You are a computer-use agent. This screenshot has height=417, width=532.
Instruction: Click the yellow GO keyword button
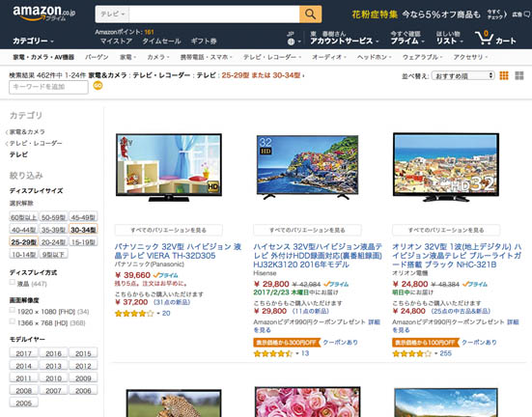[98, 86]
